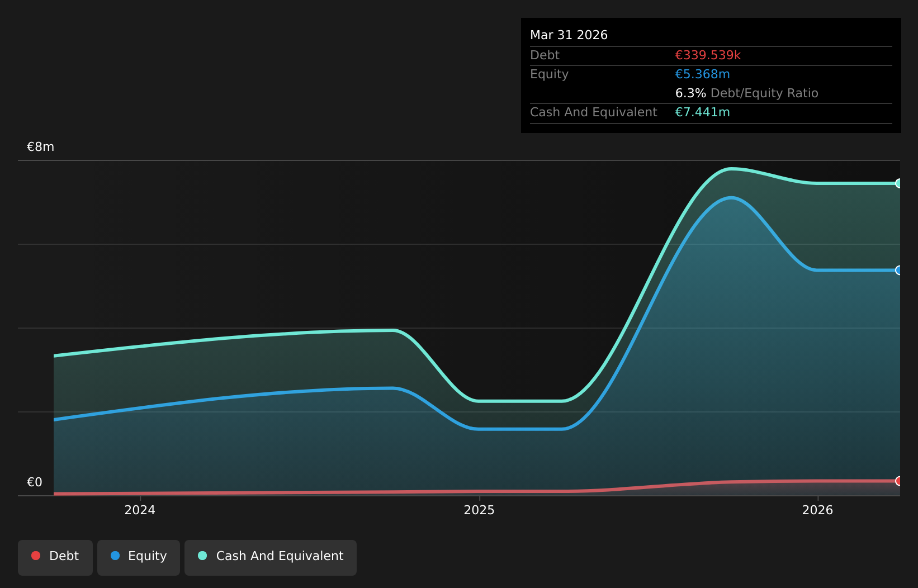Click the tooltip Equity row label
This screenshot has height=588, width=918.
(x=549, y=74)
